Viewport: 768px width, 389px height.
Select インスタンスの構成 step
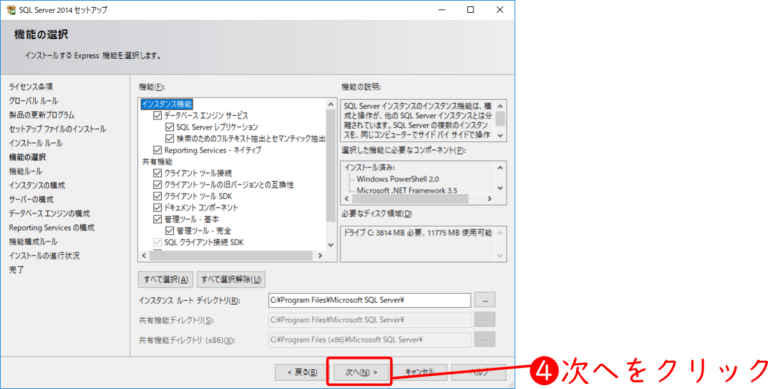point(37,186)
